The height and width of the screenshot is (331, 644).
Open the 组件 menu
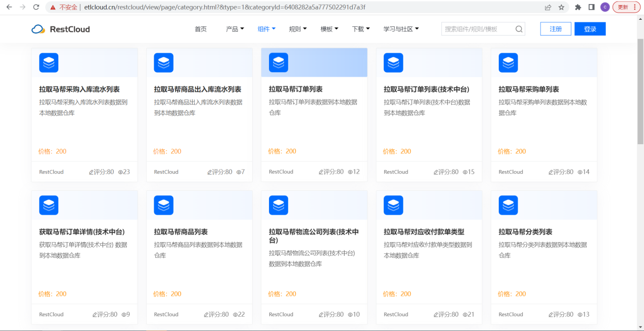[266, 29]
